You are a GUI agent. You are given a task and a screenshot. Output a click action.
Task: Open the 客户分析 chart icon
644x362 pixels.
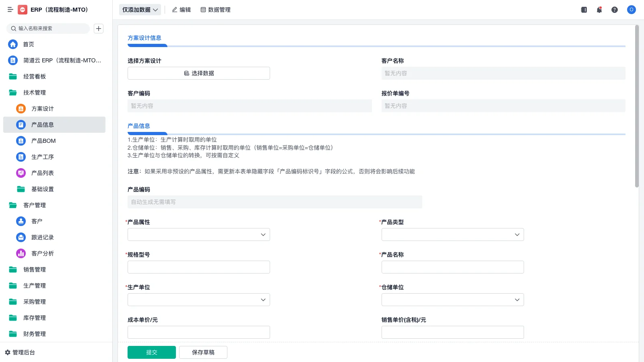click(x=21, y=253)
